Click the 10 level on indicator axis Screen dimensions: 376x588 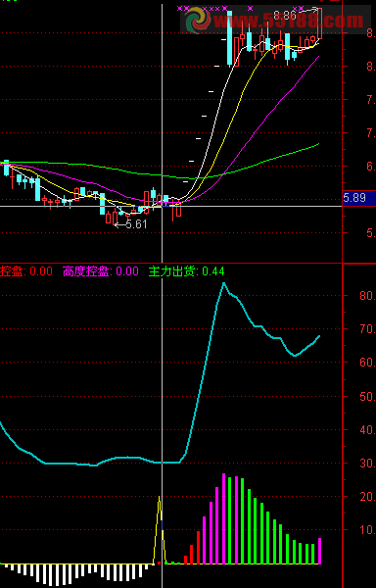[368, 530]
